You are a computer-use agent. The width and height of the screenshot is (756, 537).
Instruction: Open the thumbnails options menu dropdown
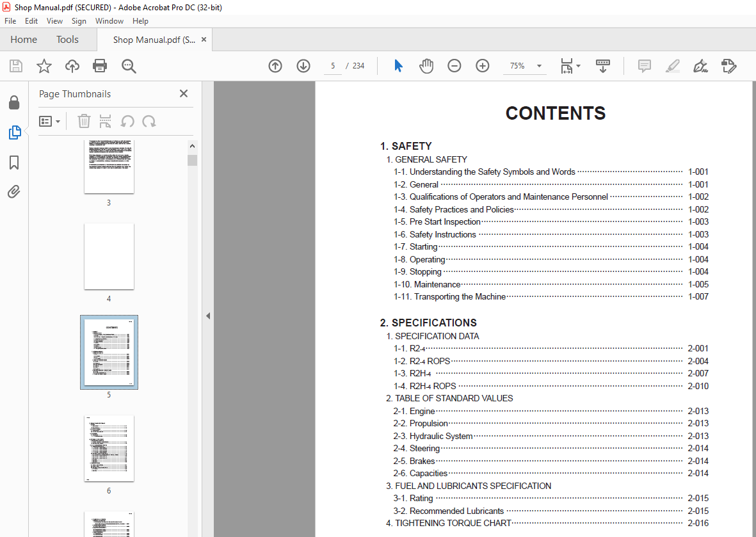click(50, 122)
